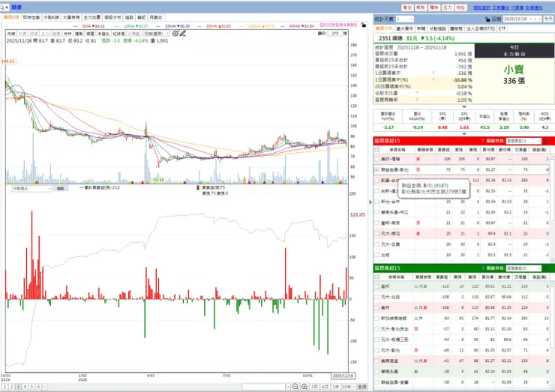This screenshot has width=555, height=392.
Task: Click the empty input box beside zoom icons
Action: [264, 387]
